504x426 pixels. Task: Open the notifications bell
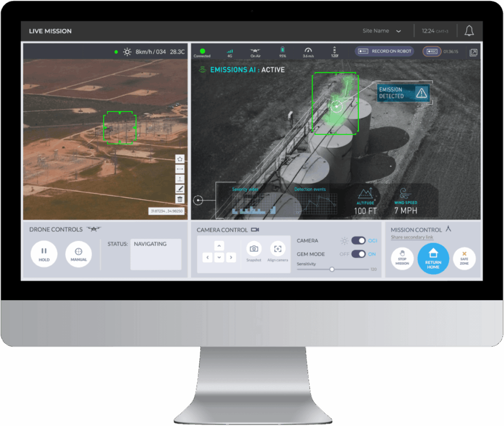pos(469,31)
